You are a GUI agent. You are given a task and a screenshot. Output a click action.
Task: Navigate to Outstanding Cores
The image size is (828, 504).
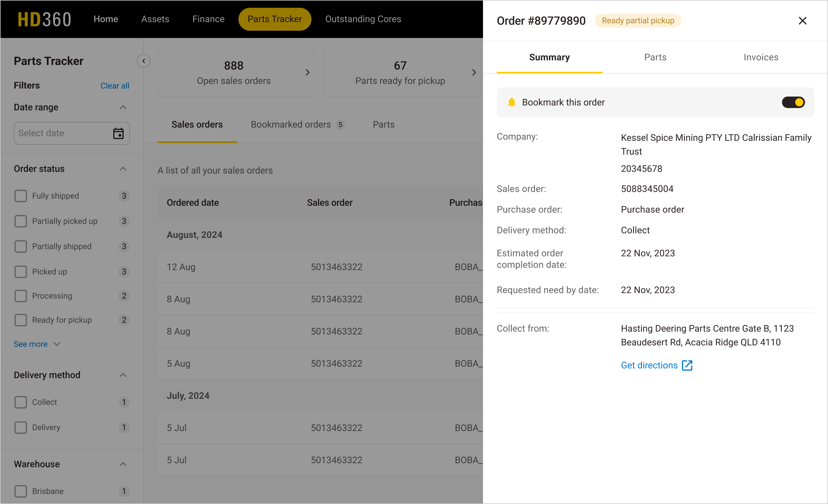[363, 19]
